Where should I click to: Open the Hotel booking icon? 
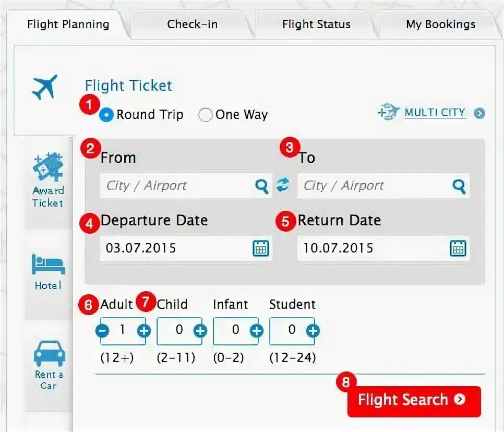coord(48,272)
